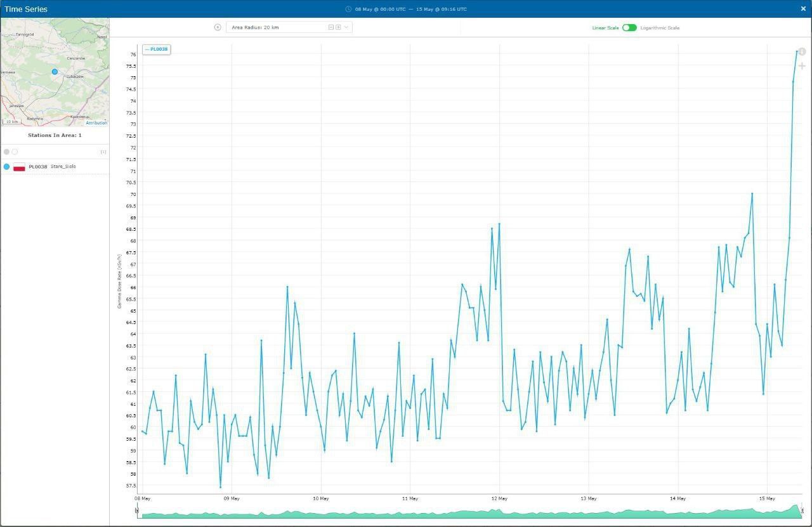Screen dimensions: 812x527
Task: Click the locate target icon beside Area Radius
Action: tap(218, 27)
